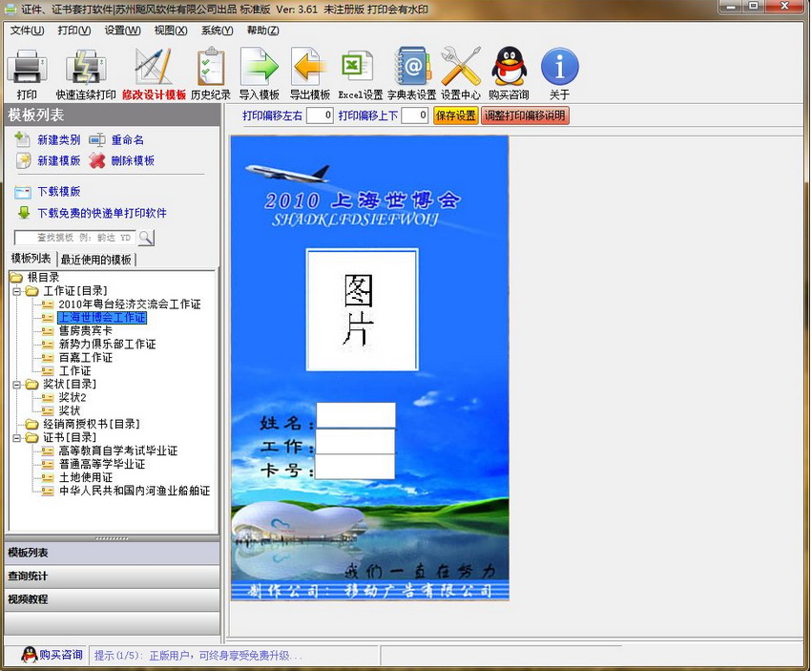Open 设置中心 tools icon
This screenshot has width=812, height=671.
point(460,66)
